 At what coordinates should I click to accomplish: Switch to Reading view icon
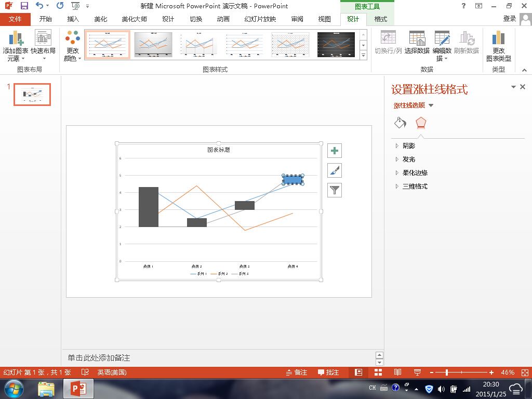pyautogui.click(x=397, y=373)
